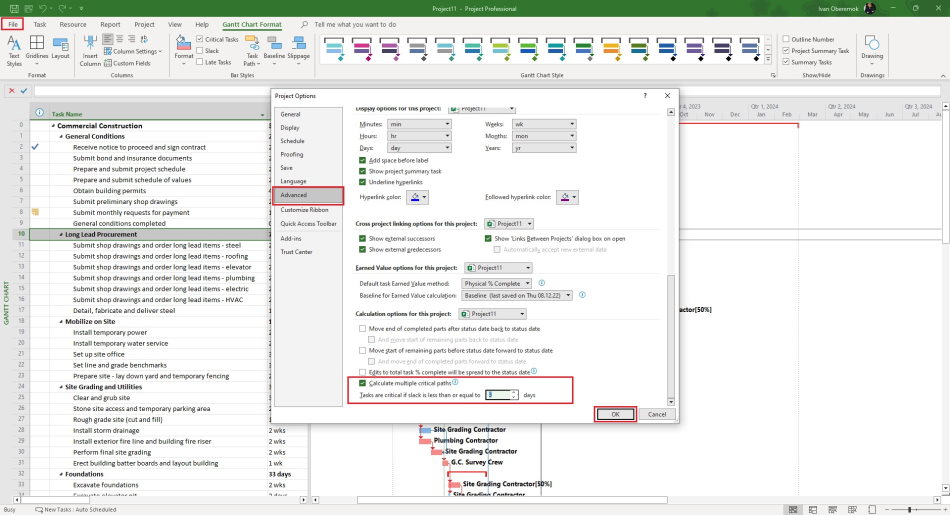Click the user profile picture
The image size is (950, 515).
click(x=869, y=8)
